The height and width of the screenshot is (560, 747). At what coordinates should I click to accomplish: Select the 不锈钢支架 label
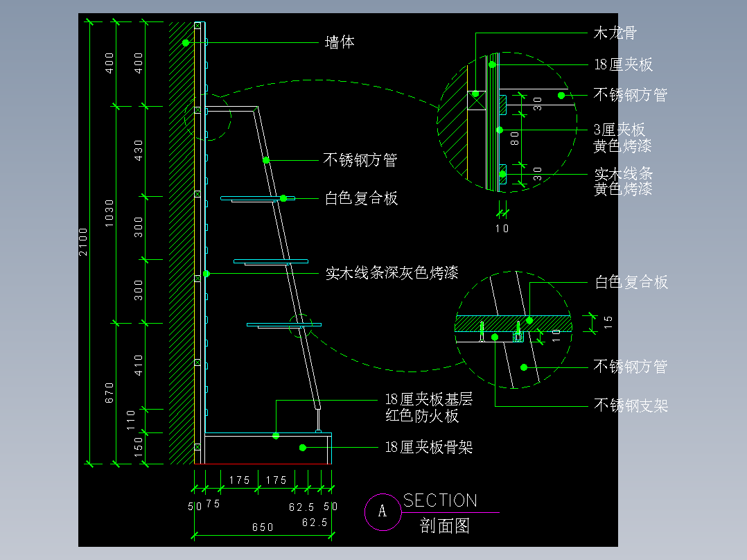631,405
